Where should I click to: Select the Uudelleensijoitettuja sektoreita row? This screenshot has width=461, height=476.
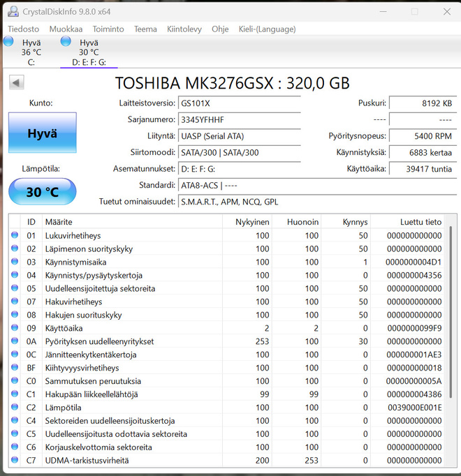[226, 288]
